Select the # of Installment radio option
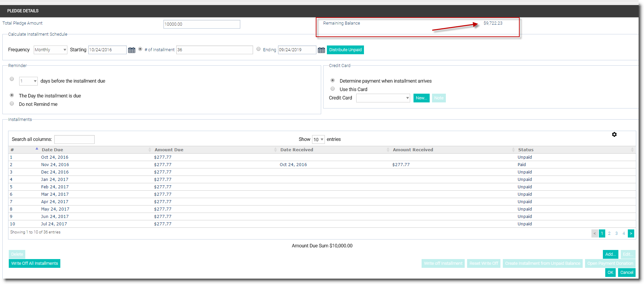The height and width of the screenshot is (284, 644). tap(140, 49)
